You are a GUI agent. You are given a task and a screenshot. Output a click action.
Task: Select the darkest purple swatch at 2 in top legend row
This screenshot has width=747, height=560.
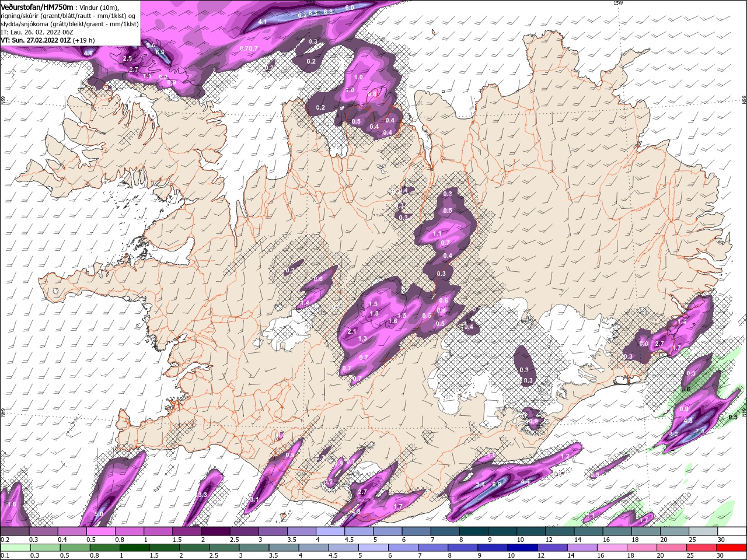[215, 531]
